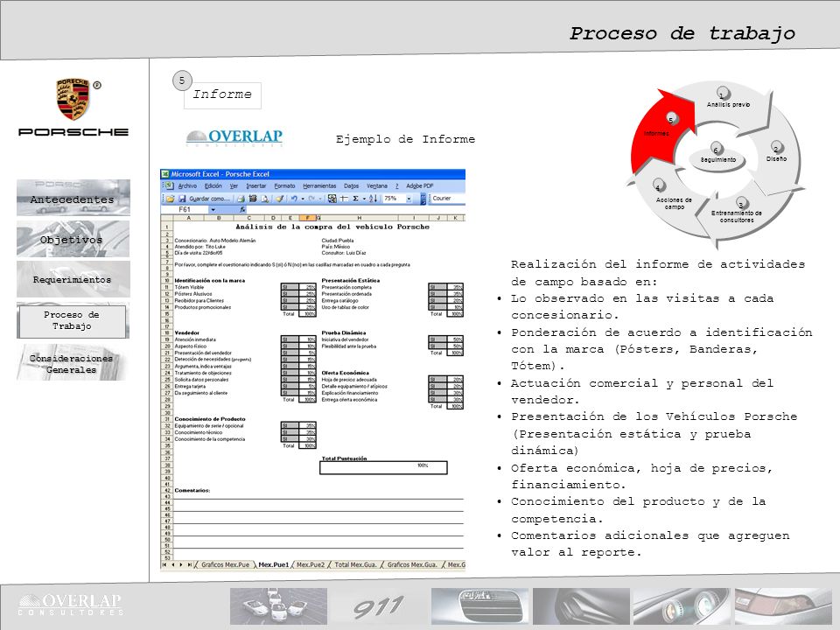
Task: Open the Ver menu
Action: click(x=234, y=185)
